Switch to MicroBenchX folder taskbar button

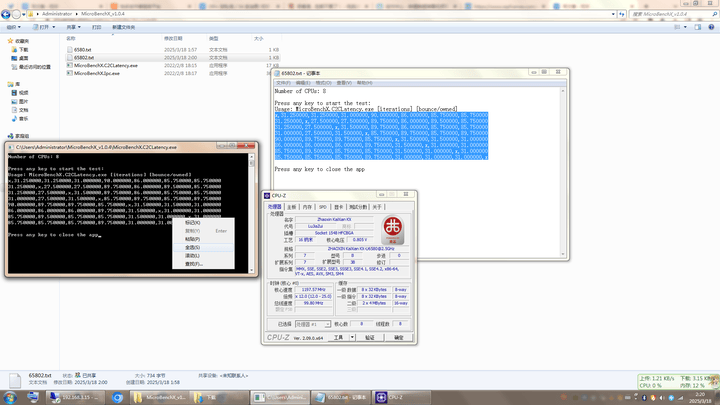point(159,397)
